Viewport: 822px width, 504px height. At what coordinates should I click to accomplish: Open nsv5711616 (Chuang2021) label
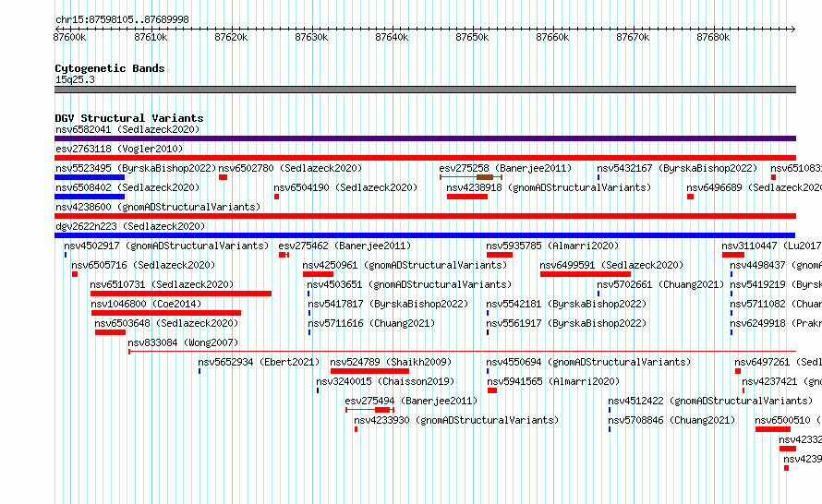371,323
